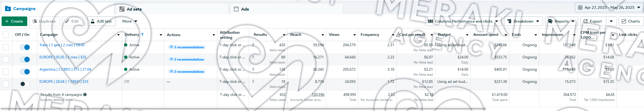Click the Impressions column header
The image size is (644, 111).
[x=552, y=35]
